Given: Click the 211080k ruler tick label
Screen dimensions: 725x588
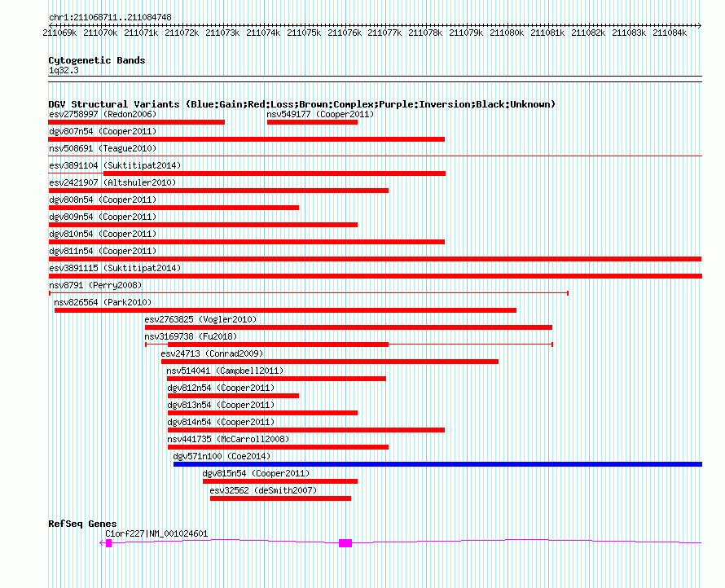Looking at the screenshot, I should pos(507,33).
